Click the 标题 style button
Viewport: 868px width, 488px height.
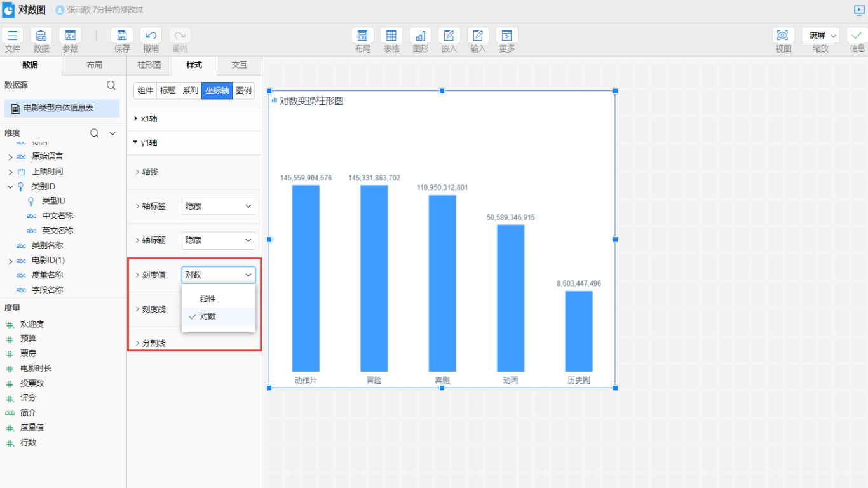[x=168, y=91]
